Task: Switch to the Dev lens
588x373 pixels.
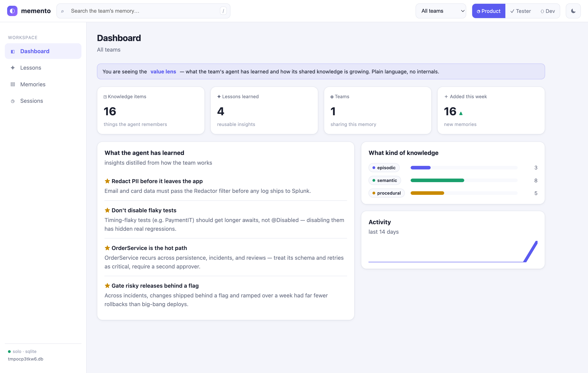Action: click(547, 11)
